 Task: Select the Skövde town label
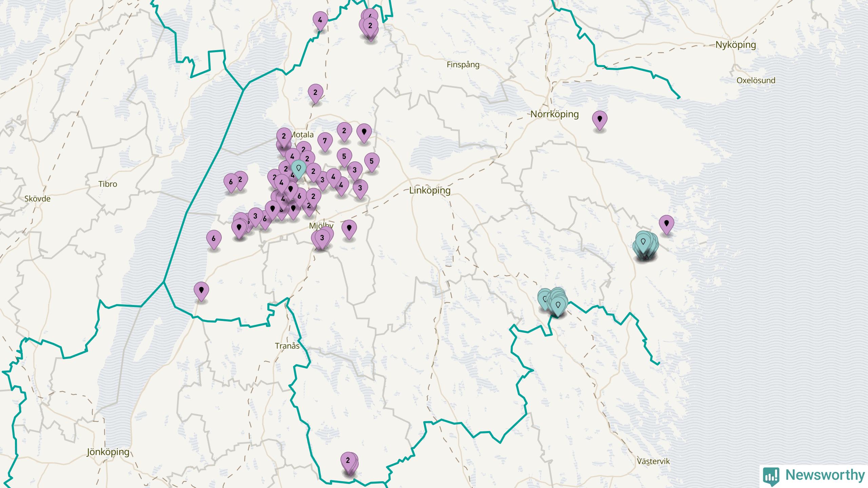pyautogui.click(x=37, y=199)
